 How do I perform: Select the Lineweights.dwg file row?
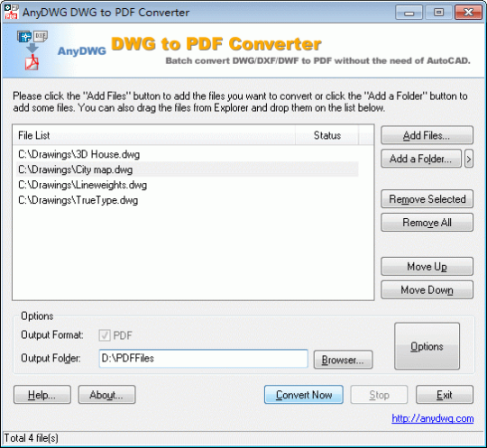tap(188, 185)
